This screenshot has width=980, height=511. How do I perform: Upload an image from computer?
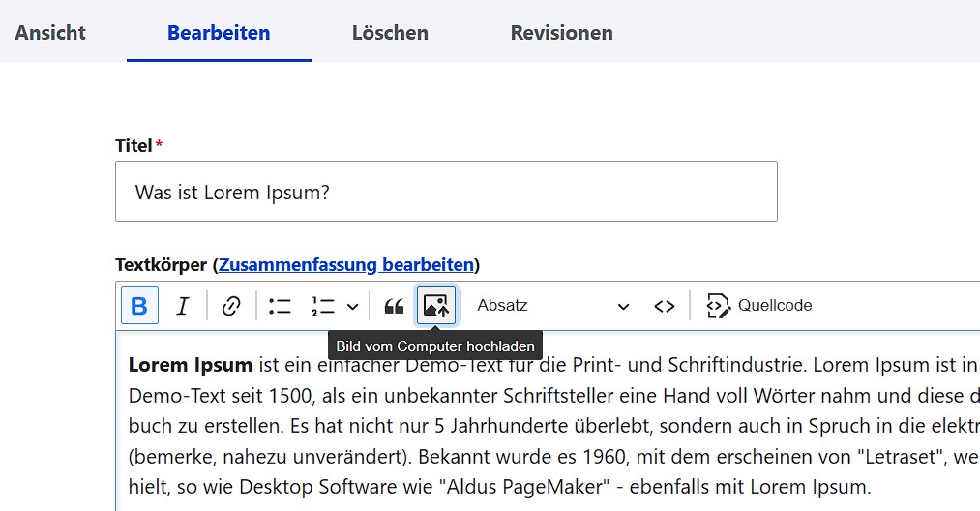click(436, 306)
